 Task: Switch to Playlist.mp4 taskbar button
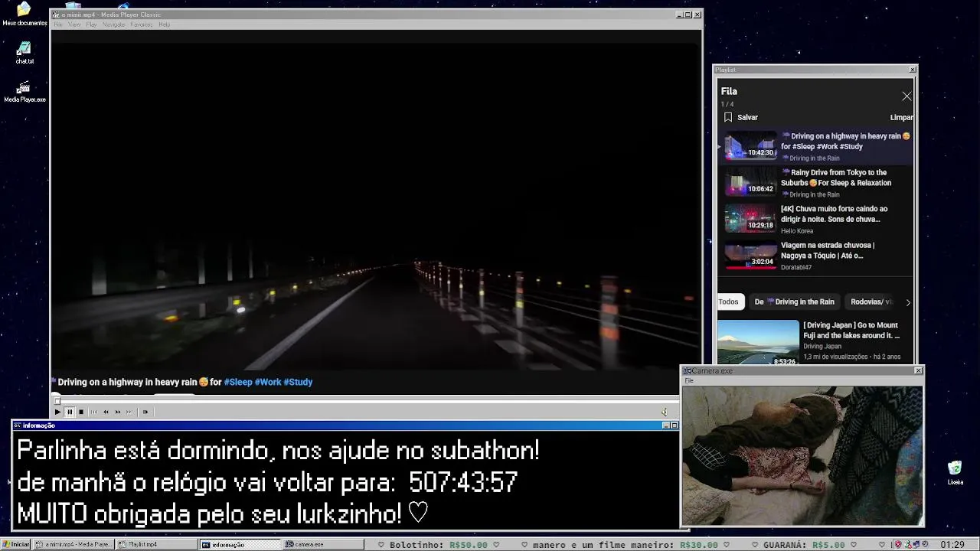pos(157,544)
